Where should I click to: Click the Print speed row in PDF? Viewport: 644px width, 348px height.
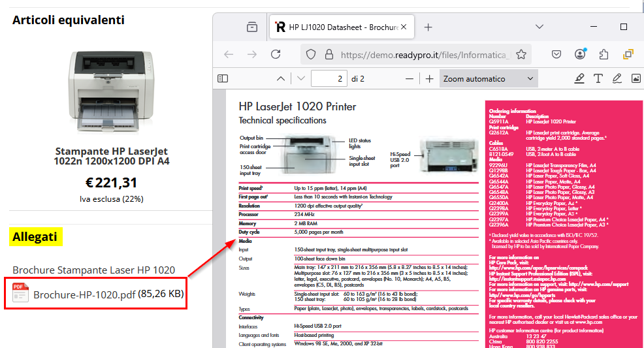coord(359,188)
